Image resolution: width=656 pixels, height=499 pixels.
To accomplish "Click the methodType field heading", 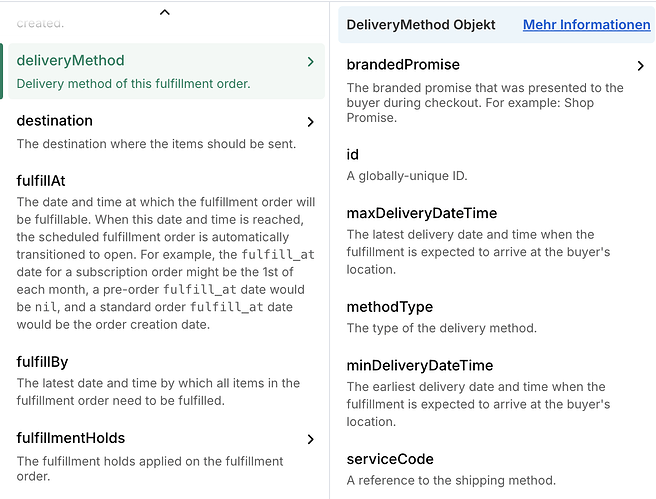I will tap(390, 305).
